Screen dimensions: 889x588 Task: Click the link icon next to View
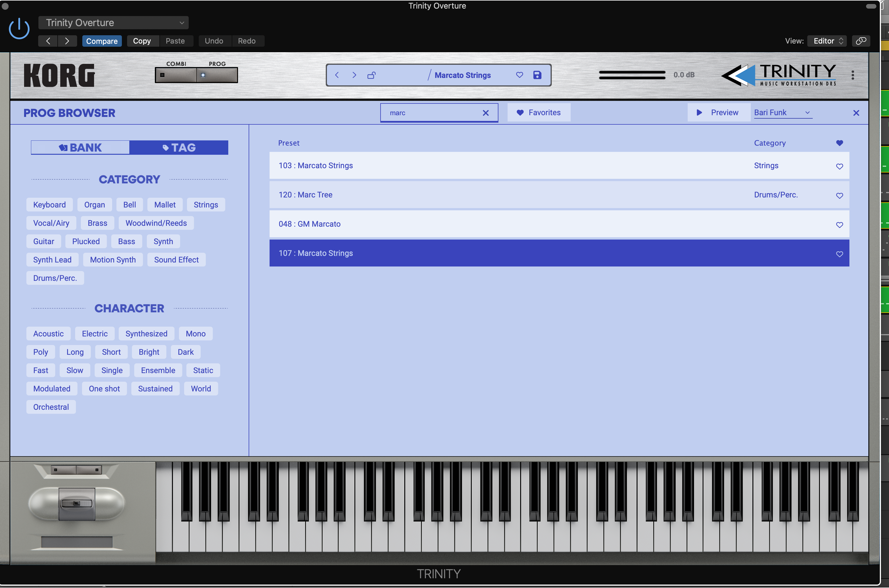click(861, 41)
